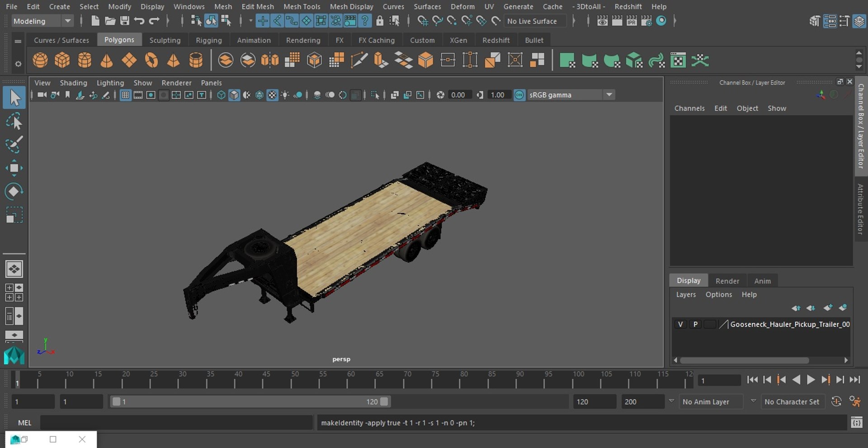Create a polygon cube from the shelf
The image size is (868, 448).
(62, 60)
